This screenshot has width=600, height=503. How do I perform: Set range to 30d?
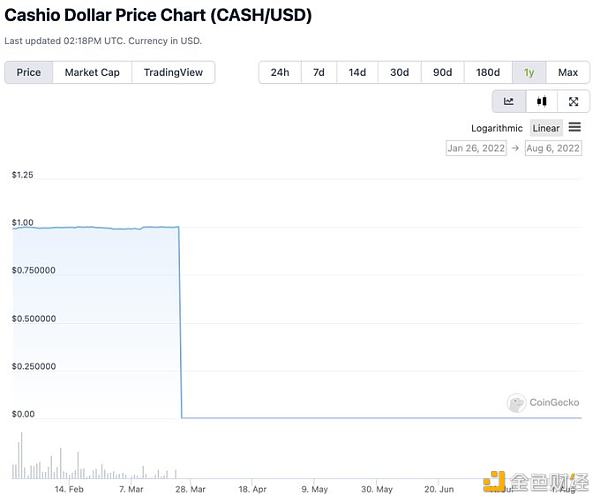click(x=399, y=72)
